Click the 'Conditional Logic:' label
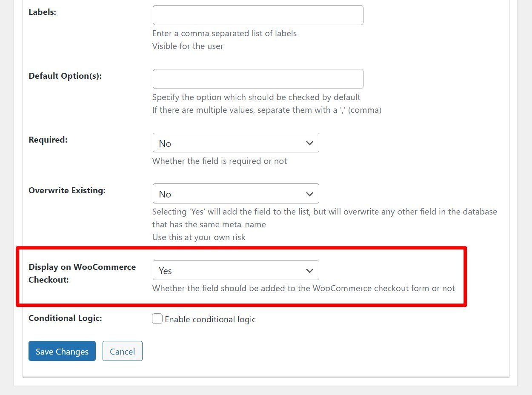Screen dimensions: 532x395 [65, 318]
